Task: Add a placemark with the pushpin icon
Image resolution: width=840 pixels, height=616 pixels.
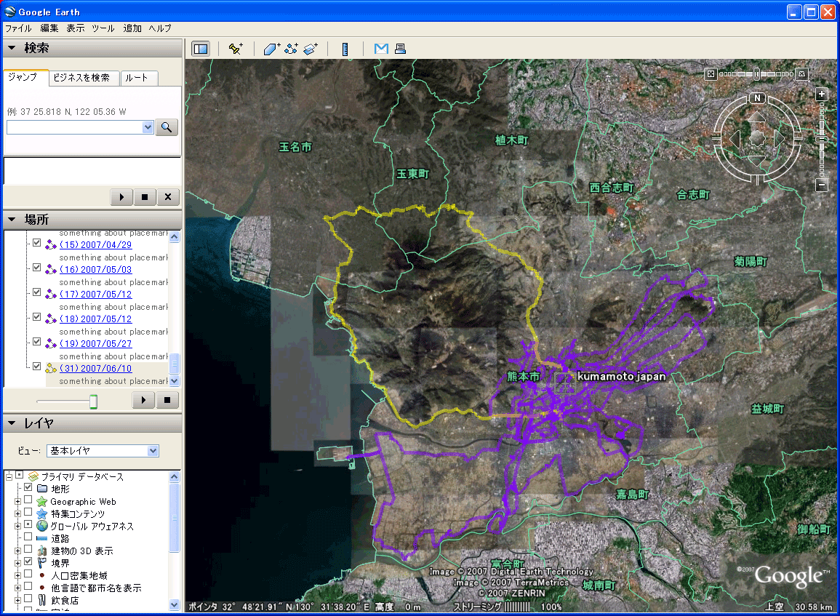Action: tap(235, 49)
